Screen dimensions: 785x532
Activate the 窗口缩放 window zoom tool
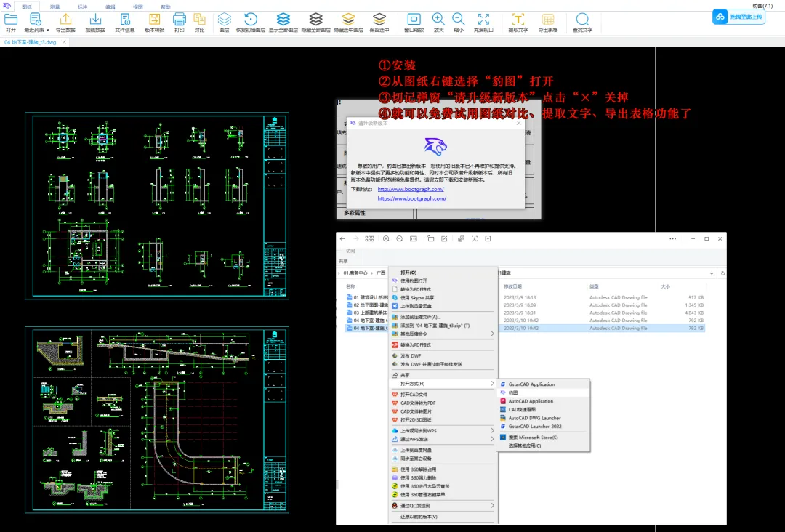tap(414, 20)
